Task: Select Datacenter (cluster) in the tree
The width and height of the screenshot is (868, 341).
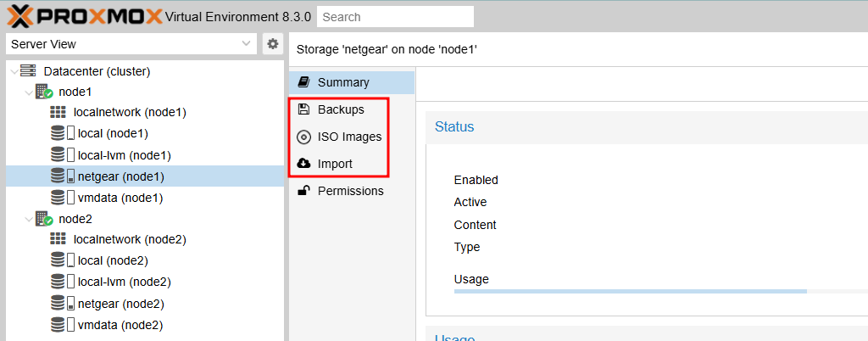Action: point(97,71)
